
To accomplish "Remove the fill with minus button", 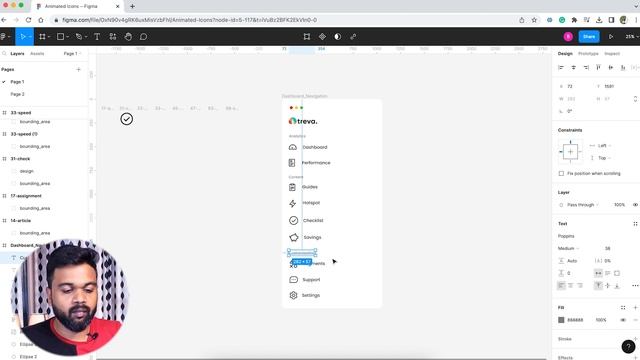I will [x=635, y=320].
